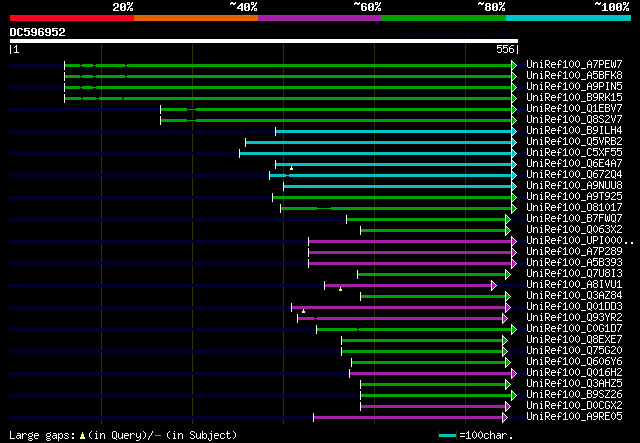Click the cyan alignment bar for UniRef100_A9NUU8
Image resolution: width=640 pixels, height=443 pixels.
point(398,186)
